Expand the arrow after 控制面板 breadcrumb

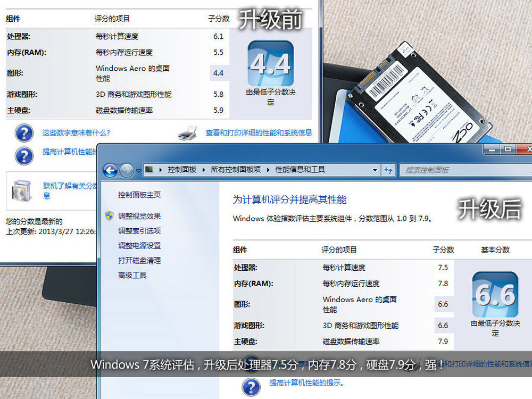point(204,170)
